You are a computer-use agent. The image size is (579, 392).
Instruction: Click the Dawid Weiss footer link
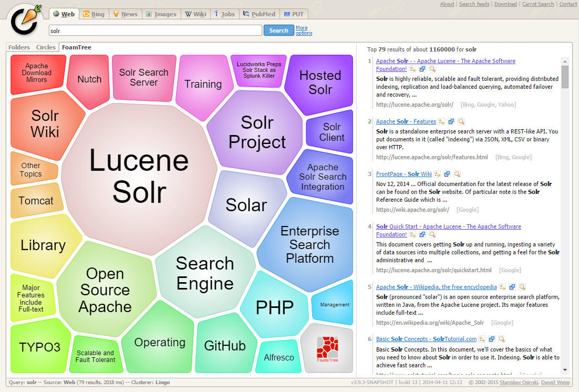coord(555,383)
